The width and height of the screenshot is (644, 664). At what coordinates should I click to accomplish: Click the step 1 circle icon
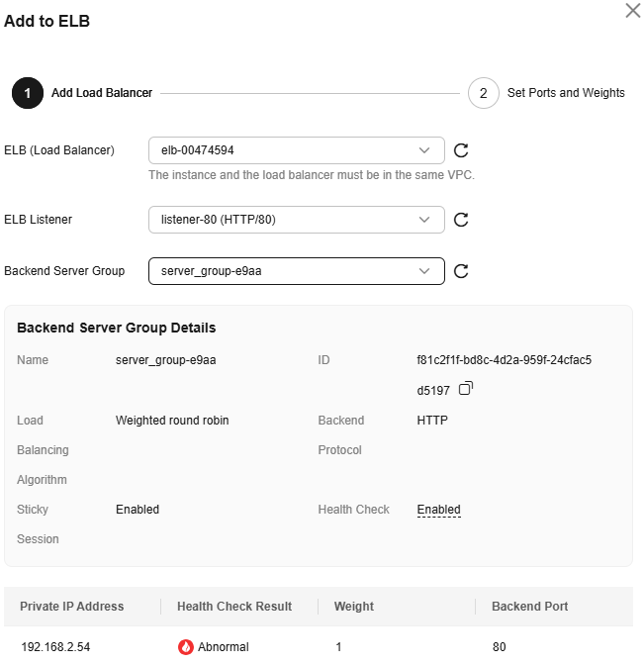pyautogui.click(x=28, y=93)
